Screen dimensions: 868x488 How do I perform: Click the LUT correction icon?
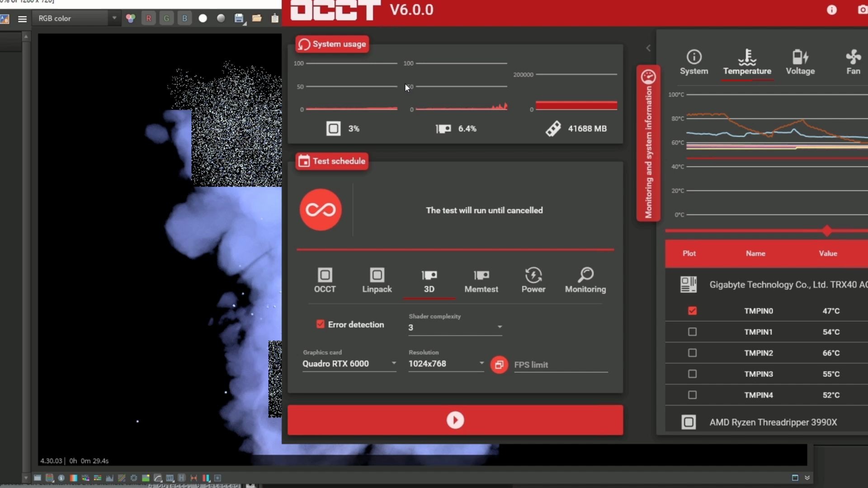[170, 478]
